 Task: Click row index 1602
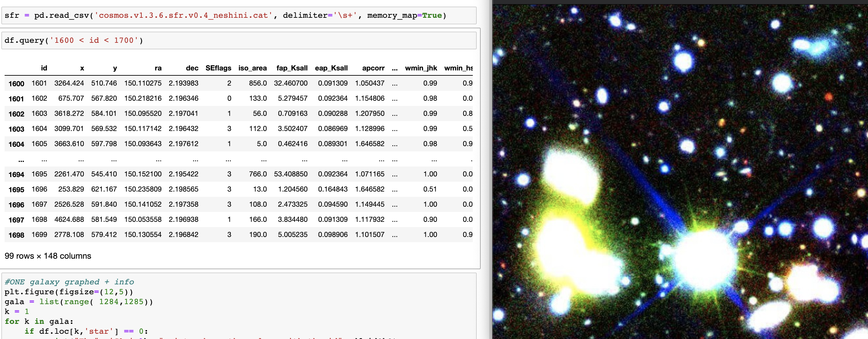tap(16, 114)
